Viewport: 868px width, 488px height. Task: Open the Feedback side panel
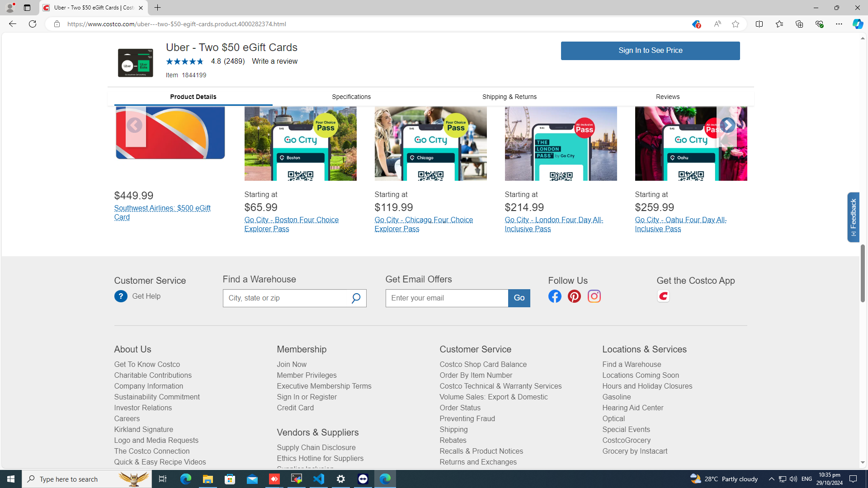[853, 217]
